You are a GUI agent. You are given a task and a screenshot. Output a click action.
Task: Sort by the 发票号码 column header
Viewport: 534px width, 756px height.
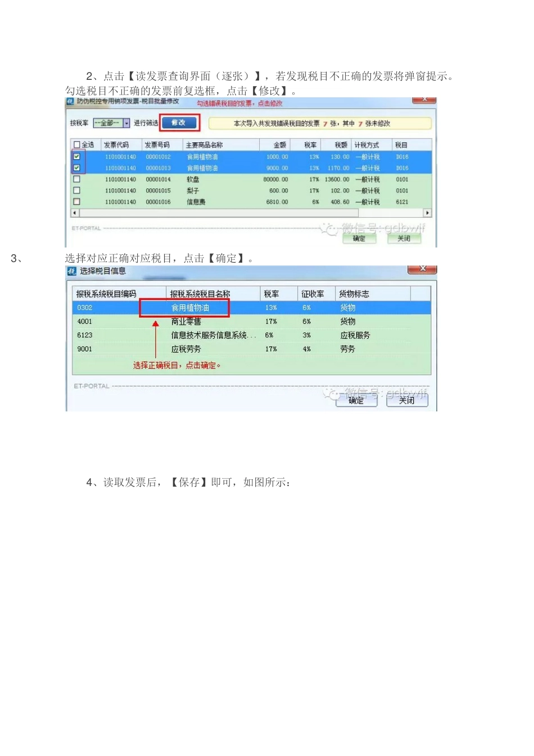162,145
